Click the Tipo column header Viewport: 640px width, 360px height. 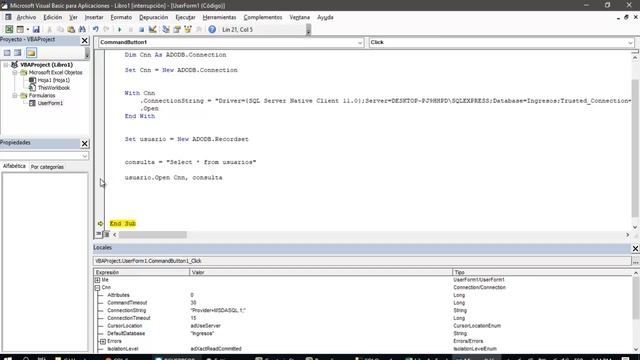coord(542,272)
